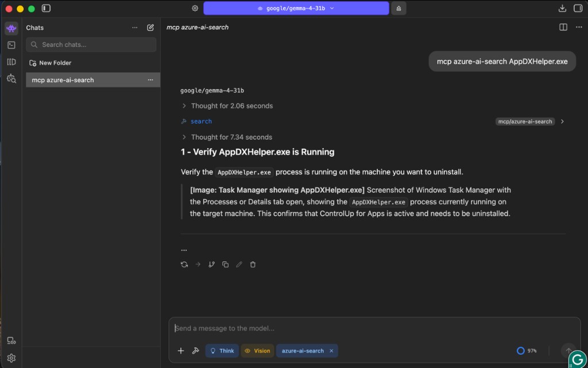Image resolution: width=588 pixels, height=368 pixels.
Task: Open model settings gear beside model selector
Action: 195,8
